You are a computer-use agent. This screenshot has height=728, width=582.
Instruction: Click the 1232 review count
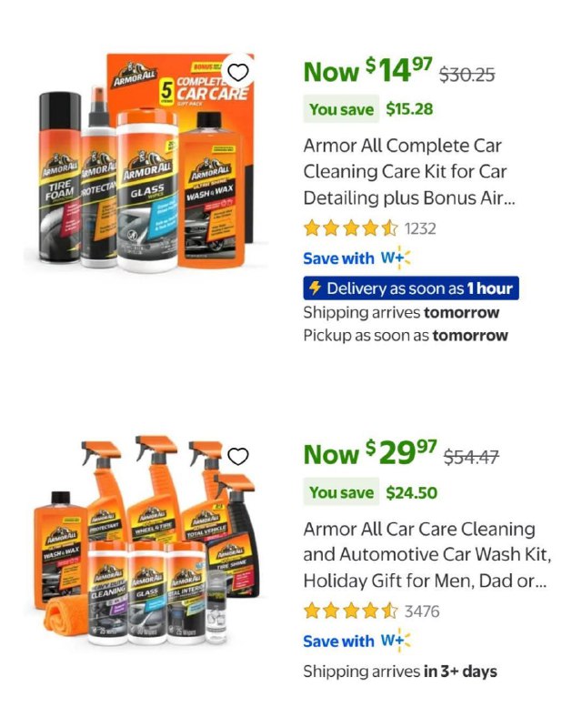tap(420, 229)
